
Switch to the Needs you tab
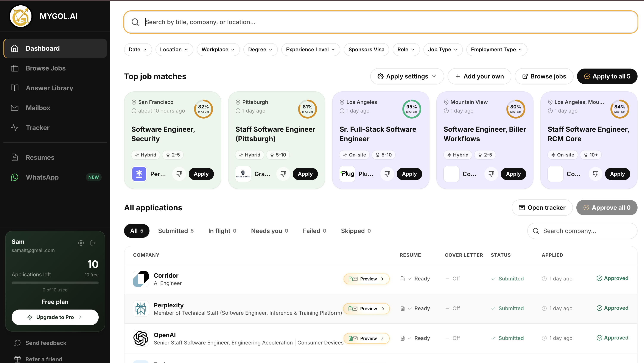tap(269, 231)
